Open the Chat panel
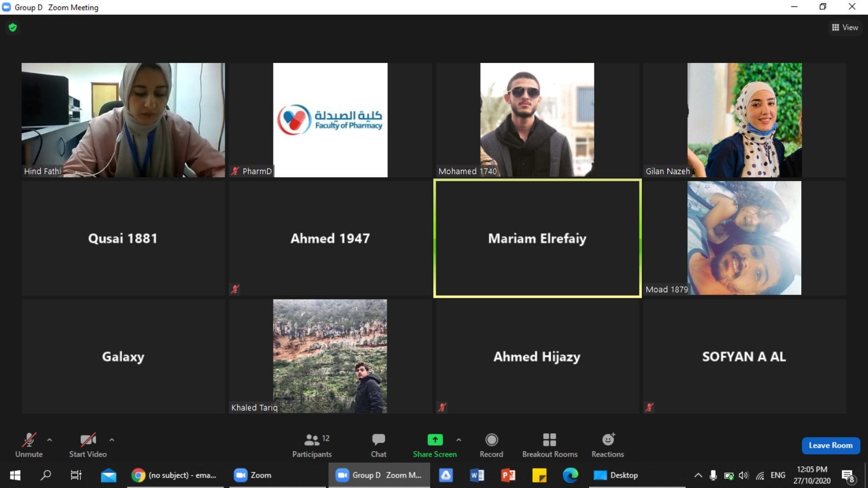The width and height of the screenshot is (868, 488). 378,445
